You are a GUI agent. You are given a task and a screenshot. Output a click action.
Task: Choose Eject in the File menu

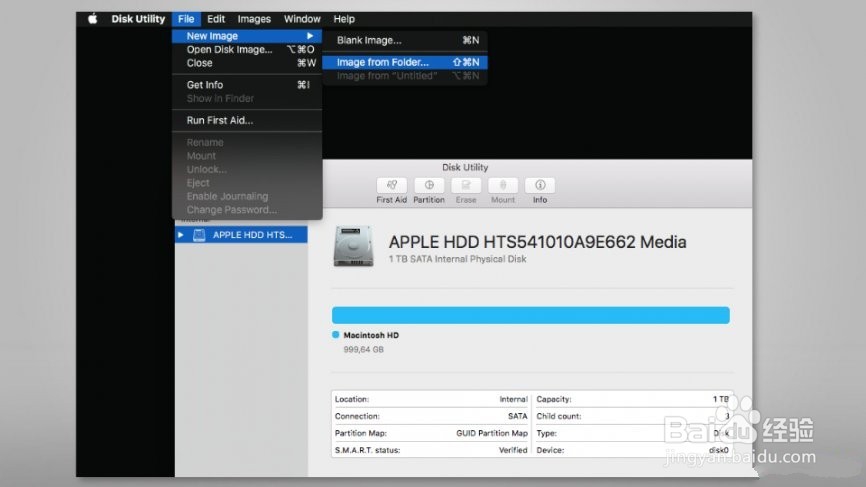(247, 183)
